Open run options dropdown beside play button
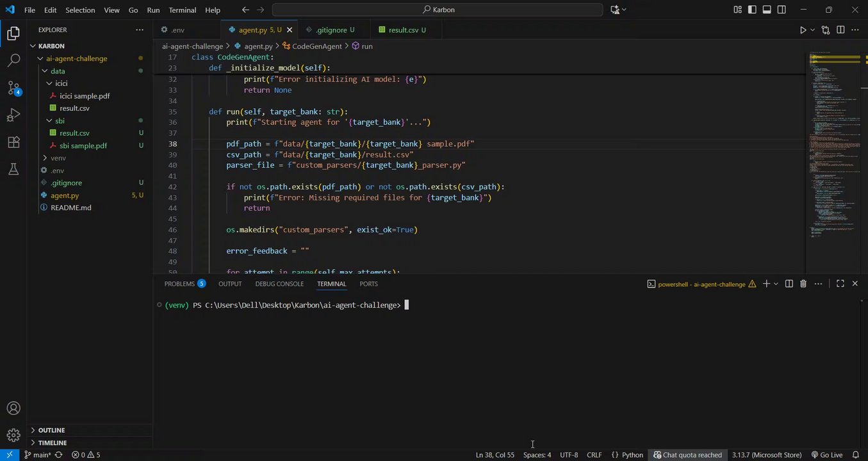The height and width of the screenshot is (461, 868). coord(813,30)
